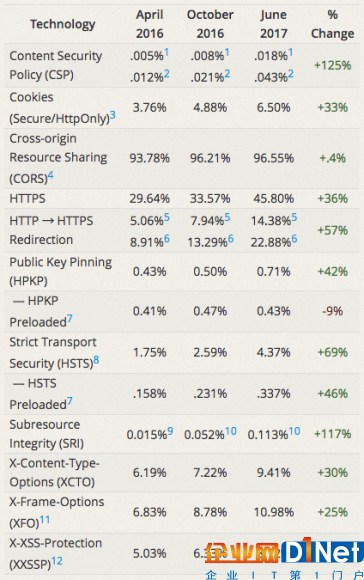Open footnote 7 beside HPKP Preloaded
364x580 pixels.
pos(70,319)
